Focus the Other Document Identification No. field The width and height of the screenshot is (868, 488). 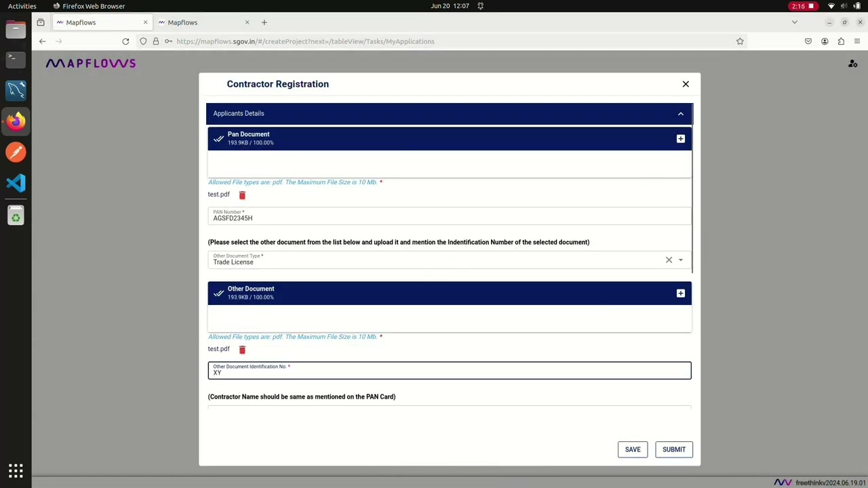pyautogui.click(x=450, y=370)
